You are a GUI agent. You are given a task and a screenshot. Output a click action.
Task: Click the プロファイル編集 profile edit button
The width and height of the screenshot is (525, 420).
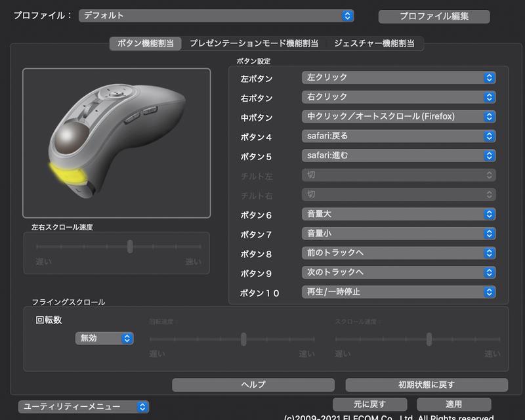coord(433,16)
